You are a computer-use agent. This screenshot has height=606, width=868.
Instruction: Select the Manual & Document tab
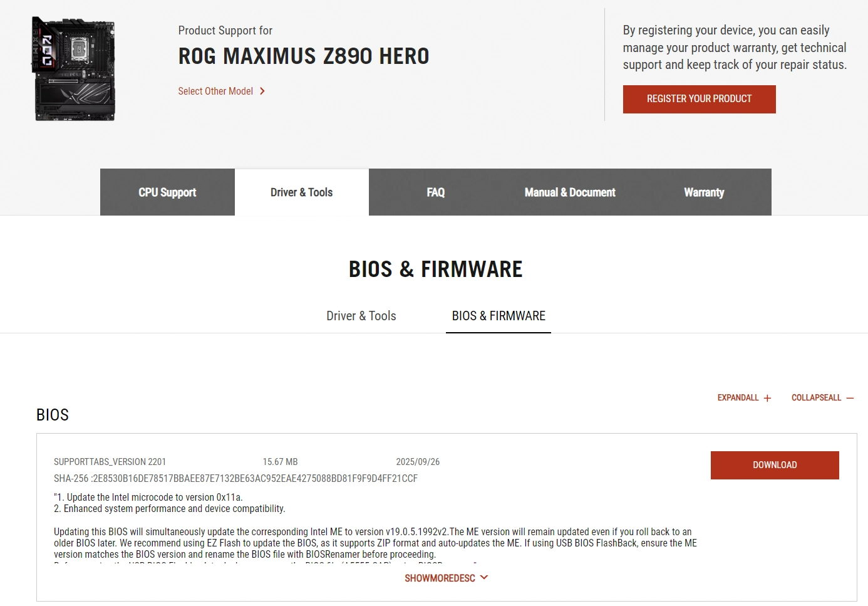point(569,192)
